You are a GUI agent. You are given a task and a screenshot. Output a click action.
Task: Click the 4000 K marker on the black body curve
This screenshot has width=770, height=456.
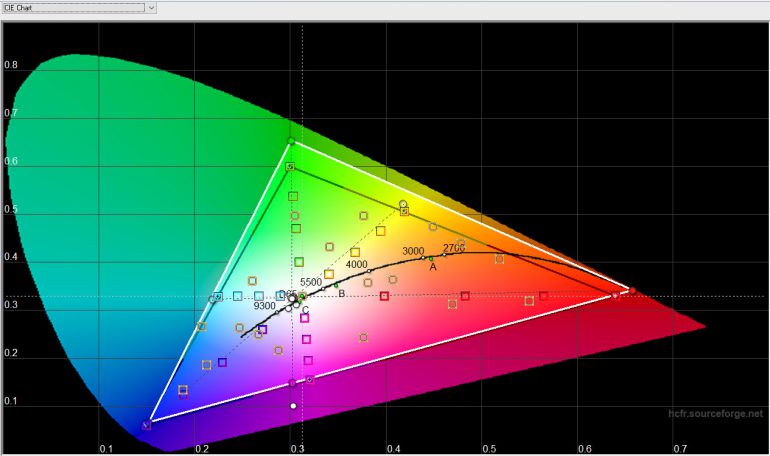[x=368, y=271]
